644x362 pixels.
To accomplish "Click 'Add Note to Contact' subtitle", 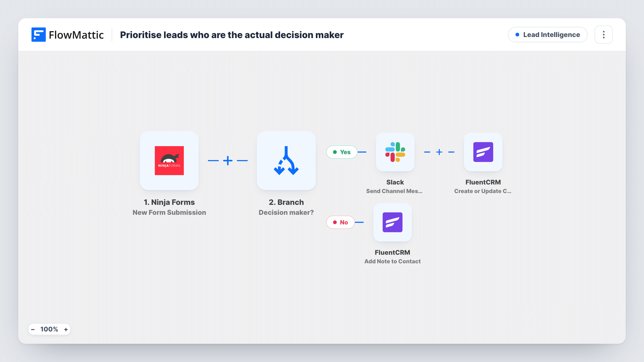I will pyautogui.click(x=393, y=261).
